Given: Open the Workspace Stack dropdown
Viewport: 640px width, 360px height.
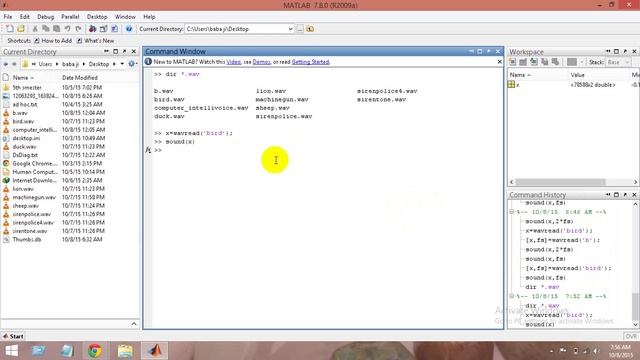Looking at the screenshot, I should [x=618, y=62].
